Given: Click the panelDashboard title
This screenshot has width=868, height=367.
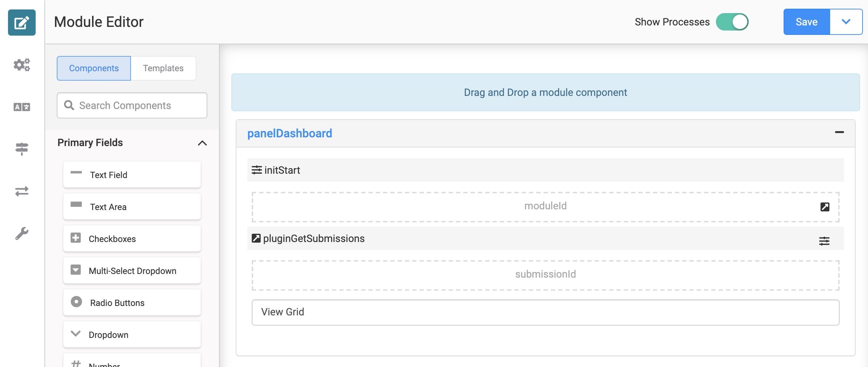Looking at the screenshot, I should point(290,133).
